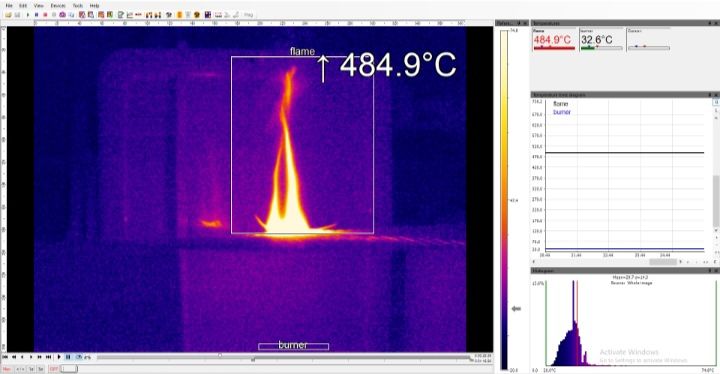This screenshot has height=374, width=720.
Task: Open the Devices menu
Action: pos(58,6)
